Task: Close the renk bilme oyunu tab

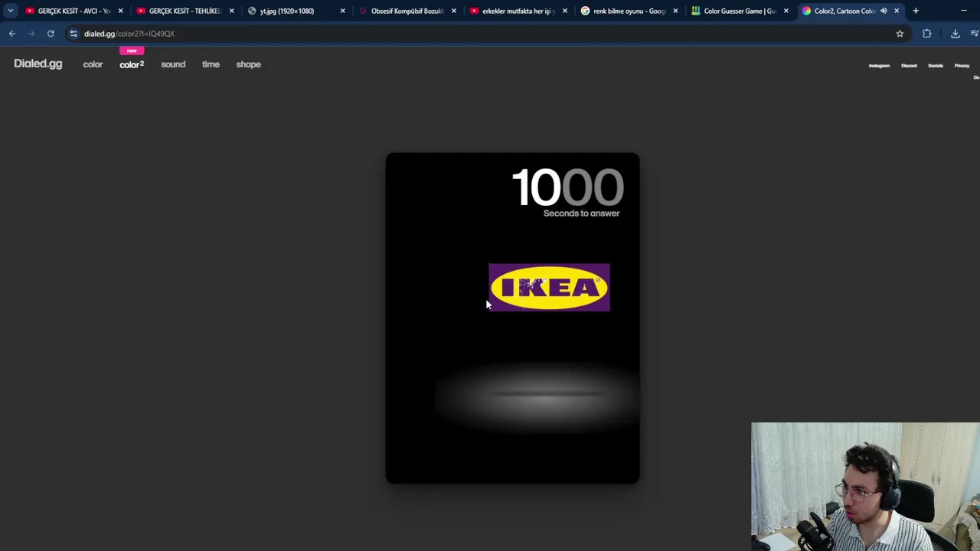Action: 675,11
